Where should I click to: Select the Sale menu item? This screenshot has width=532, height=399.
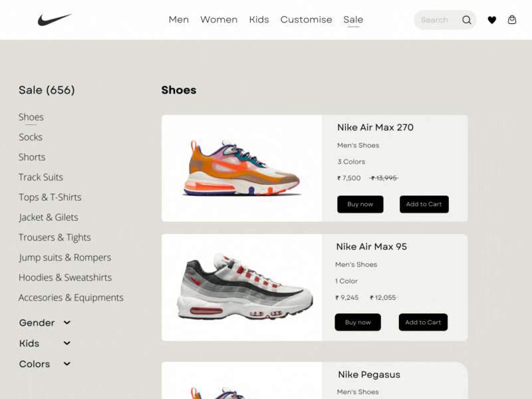353,20
